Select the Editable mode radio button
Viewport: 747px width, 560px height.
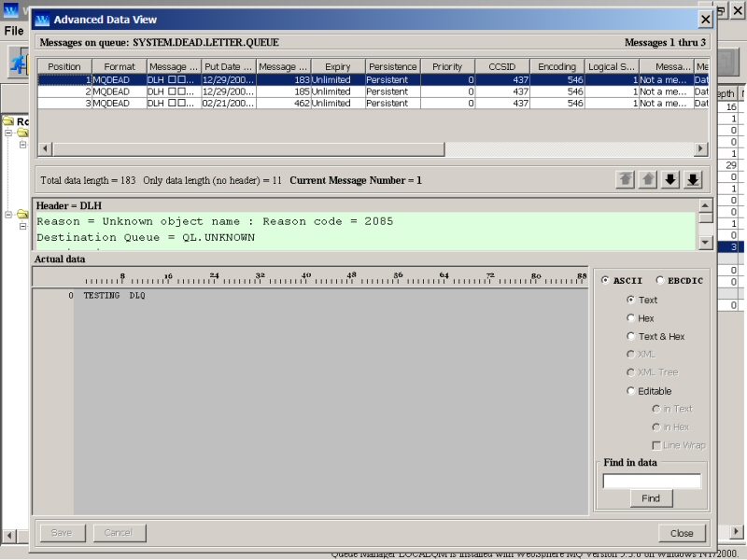pyautogui.click(x=631, y=391)
